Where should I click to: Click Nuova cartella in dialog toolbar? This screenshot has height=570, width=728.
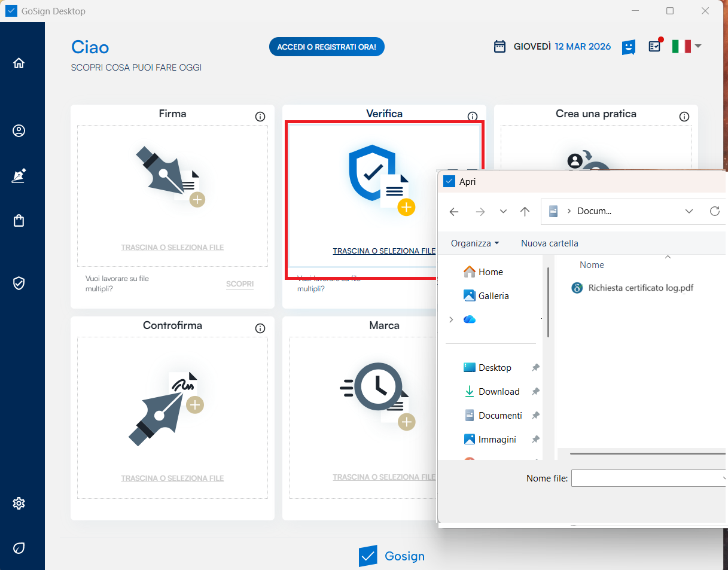point(549,243)
